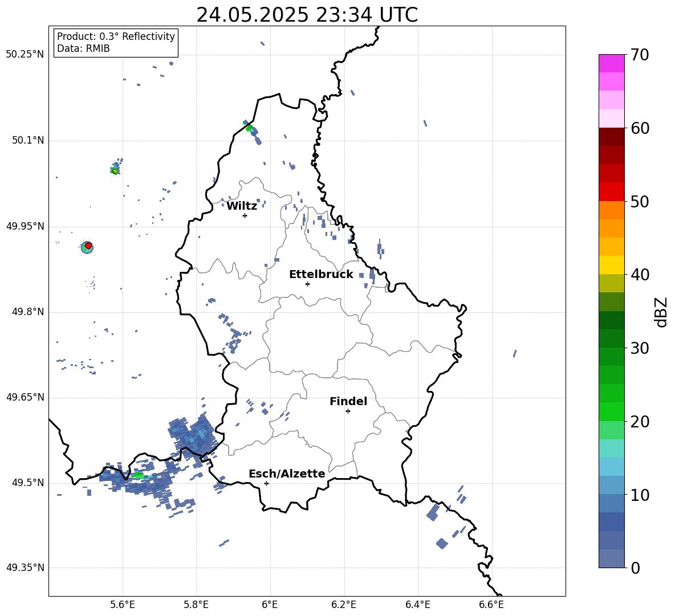
Task: Click the 70 tick on colorbar
Action: pos(640,55)
